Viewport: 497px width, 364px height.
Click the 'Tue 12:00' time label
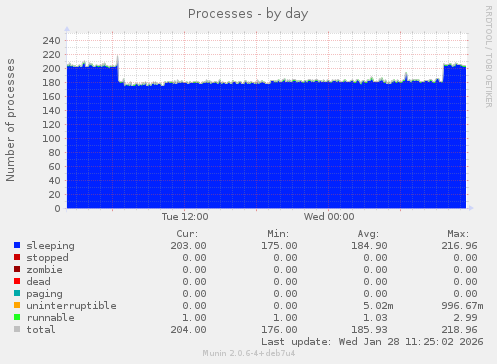(185, 217)
